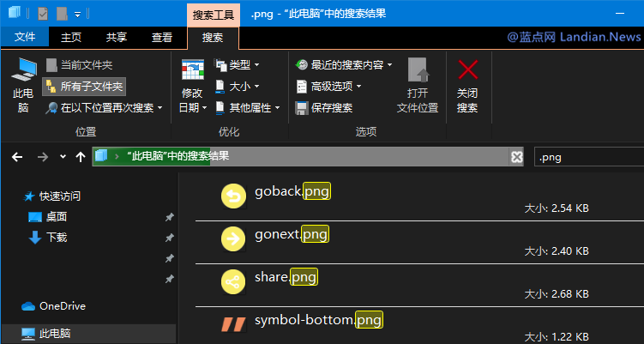Click the goback.png thumbnail icon
Image resolution: width=644 pixels, height=344 pixels.
click(x=233, y=196)
